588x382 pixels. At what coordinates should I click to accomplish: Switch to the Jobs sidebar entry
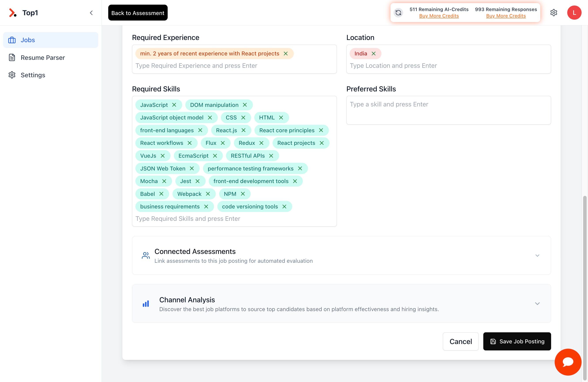(x=28, y=40)
